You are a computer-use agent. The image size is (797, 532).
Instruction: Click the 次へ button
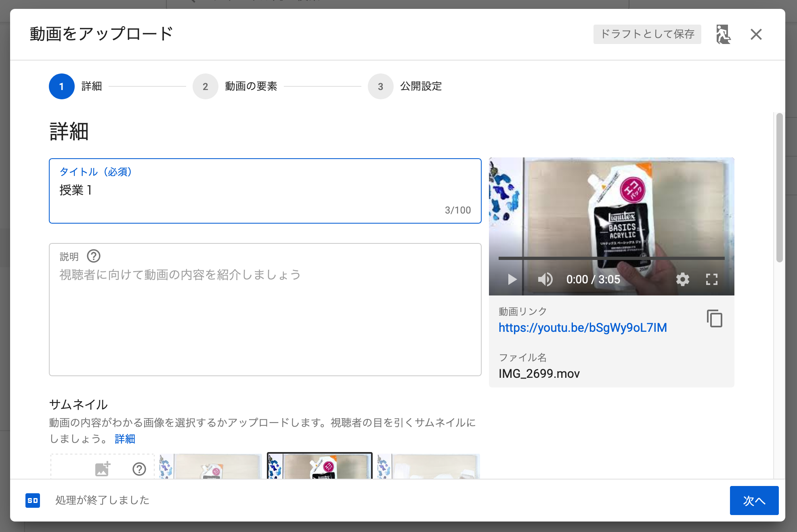coord(754,501)
